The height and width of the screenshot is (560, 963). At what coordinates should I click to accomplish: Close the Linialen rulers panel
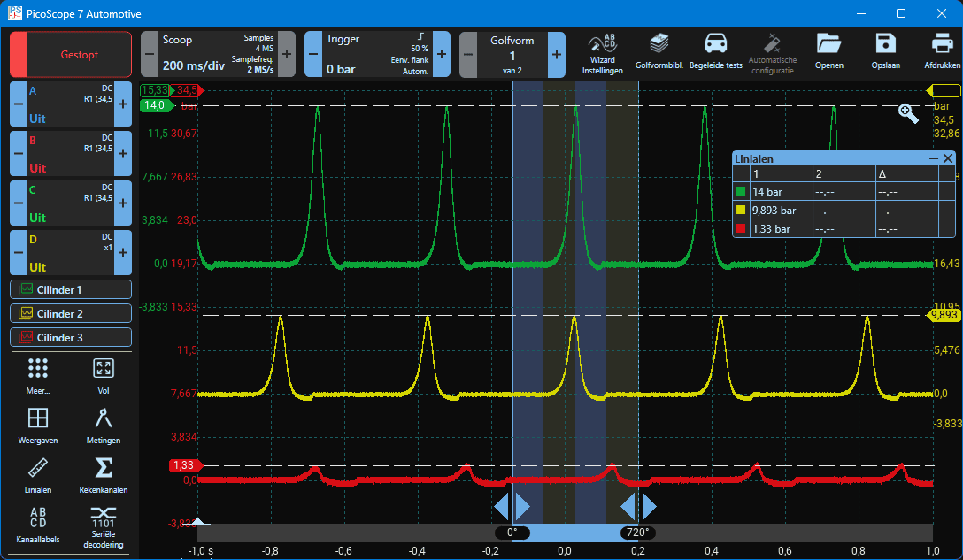(x=948, y=158)
